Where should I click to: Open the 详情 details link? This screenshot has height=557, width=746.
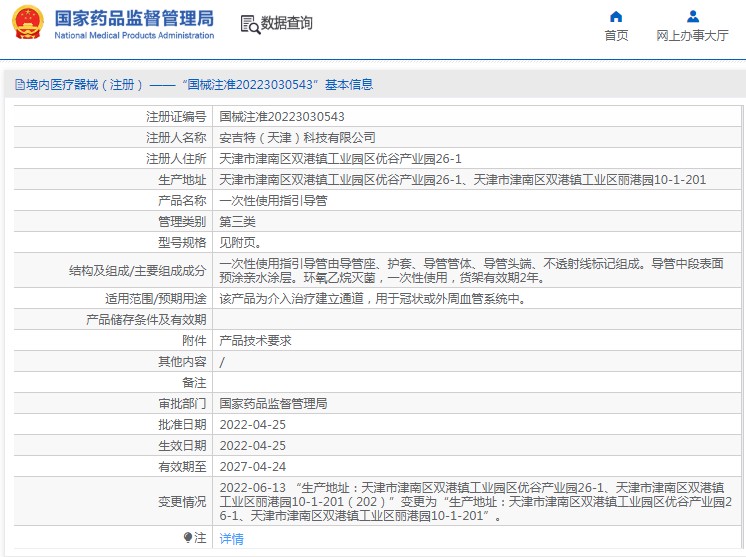[x=232, y=538]
